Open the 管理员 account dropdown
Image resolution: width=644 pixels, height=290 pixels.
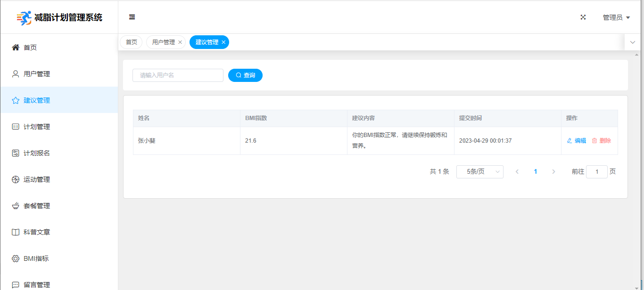[616, 17]
